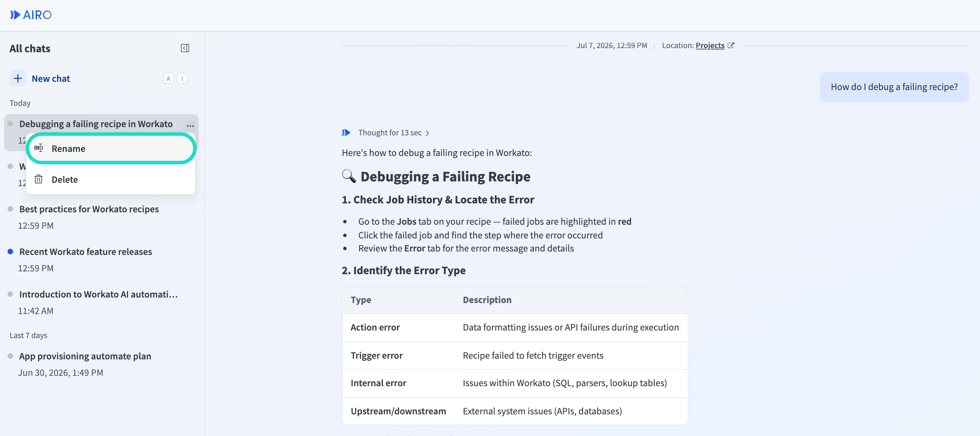Viewport: 980px width, 436px height.
Task: Click the bullet 'Review the Error tab for the error message'
Action: tap(466, 248)
